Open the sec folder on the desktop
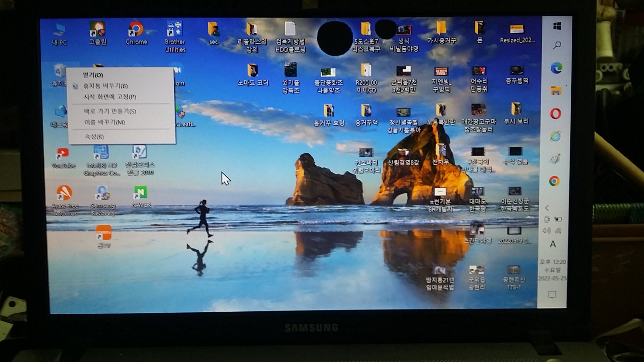Viewport: 644px width, 362px height. [x=214, y=33]
